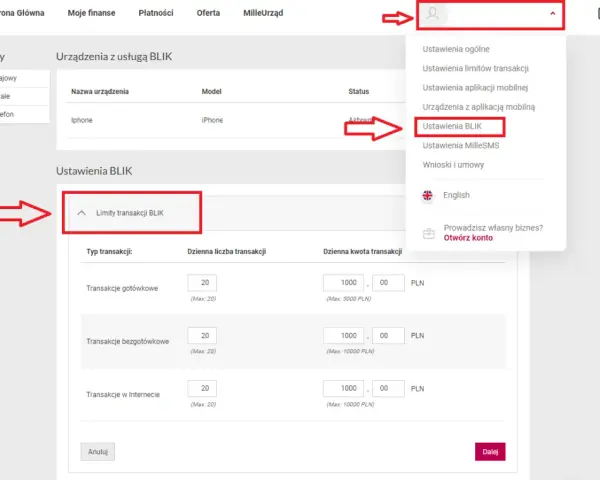This screenshot has width=600, height=480.
Task: Select Urządzenia z aplikacją mobilną
Action: click(x=479, y=107)
